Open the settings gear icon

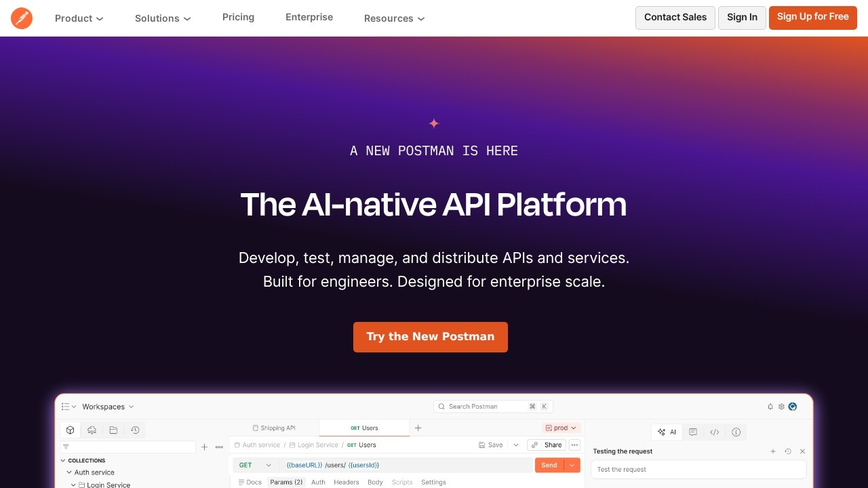pos(781,407)
